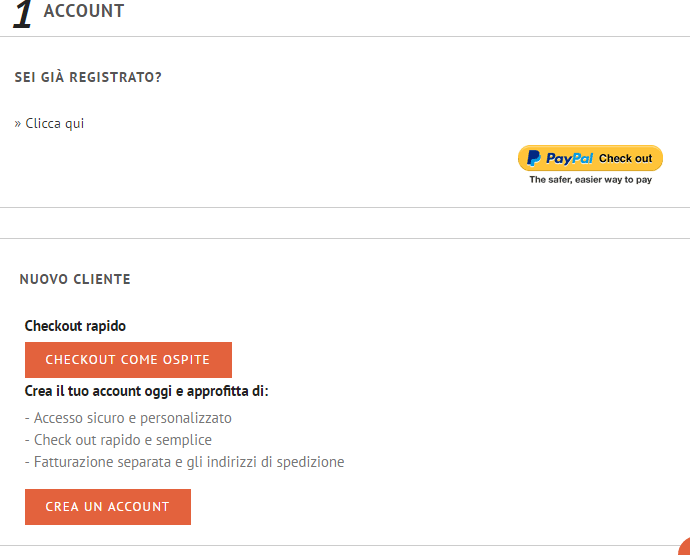Click the 'Fatturazione separata' list item
Screen dimensions: 690x555
(x=184, y=462)
